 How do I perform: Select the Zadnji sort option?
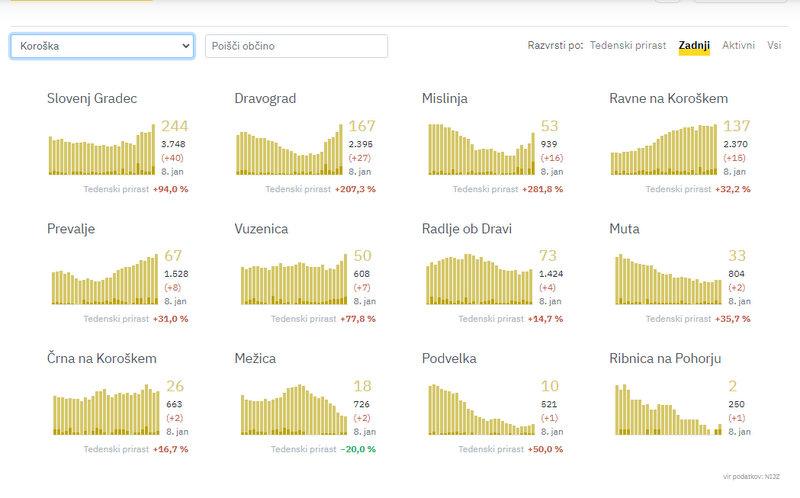[694, 46]
